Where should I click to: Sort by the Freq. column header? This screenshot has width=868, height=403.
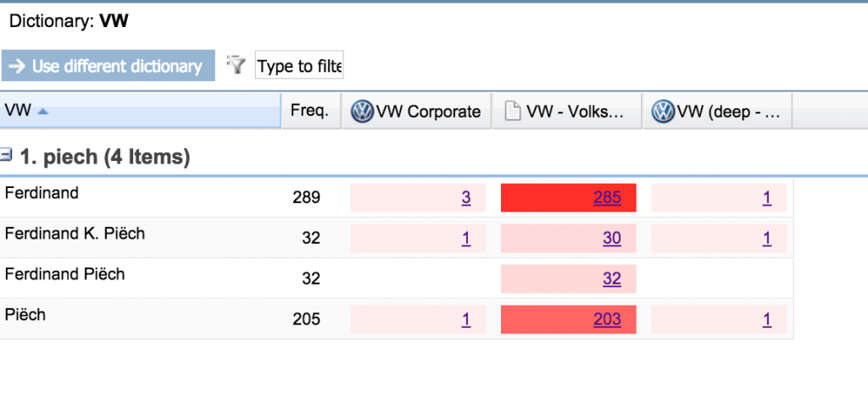311,111
